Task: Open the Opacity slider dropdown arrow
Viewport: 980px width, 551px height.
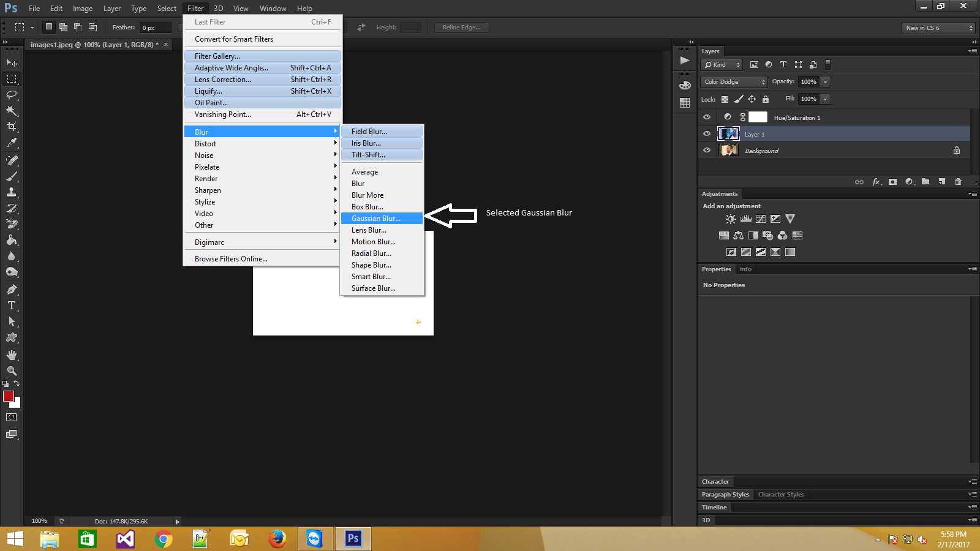Action: coord(825,82)
